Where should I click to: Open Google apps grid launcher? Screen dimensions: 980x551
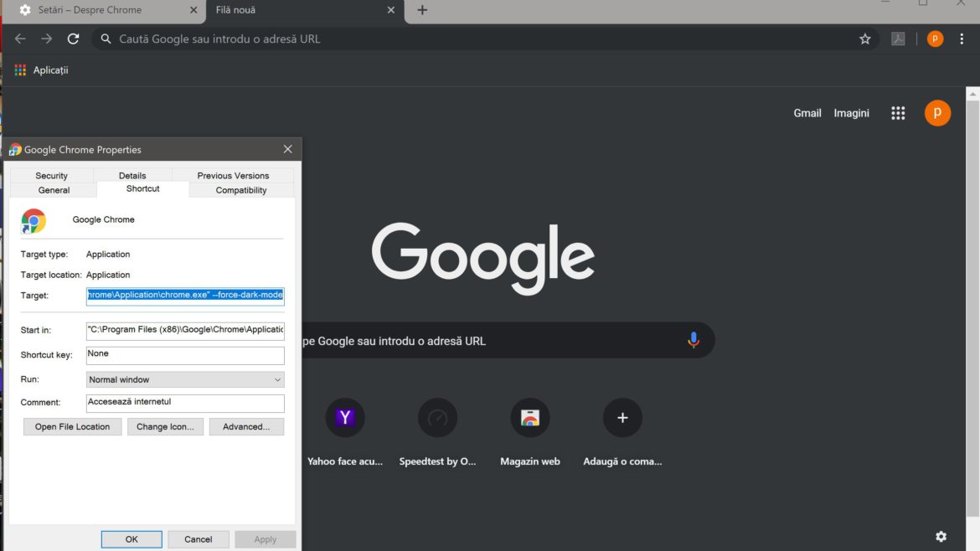pyautogui.click(x=898, y=113)
